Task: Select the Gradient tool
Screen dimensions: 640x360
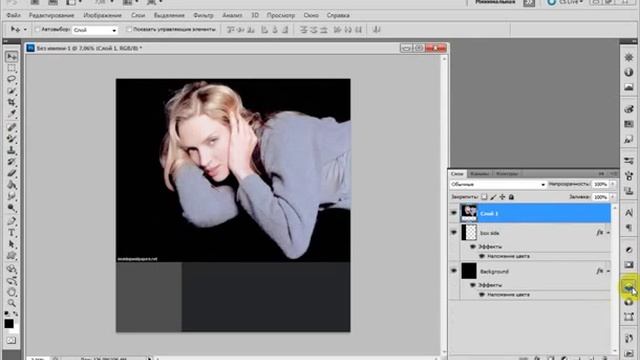Action: [11, 185]
